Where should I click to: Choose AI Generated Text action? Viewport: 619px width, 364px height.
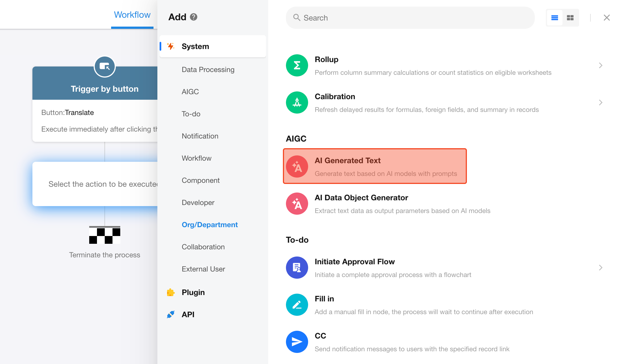click(x=375, y=166)
